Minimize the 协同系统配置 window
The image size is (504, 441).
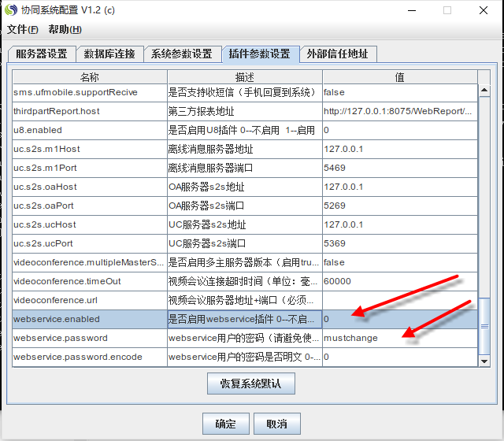(412, 10)
